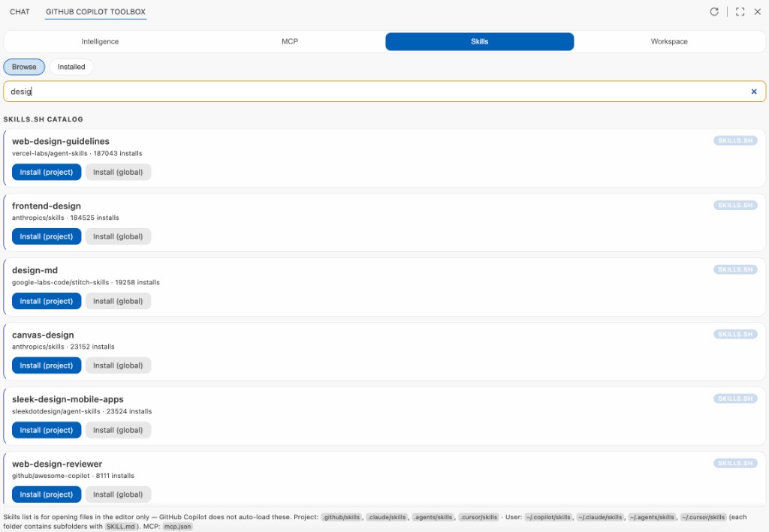Click the SKILLS.SH badge on web-design-guidelines
This screenshot has width=769, height=532.
pyautogui.click(x=735, y=140)
